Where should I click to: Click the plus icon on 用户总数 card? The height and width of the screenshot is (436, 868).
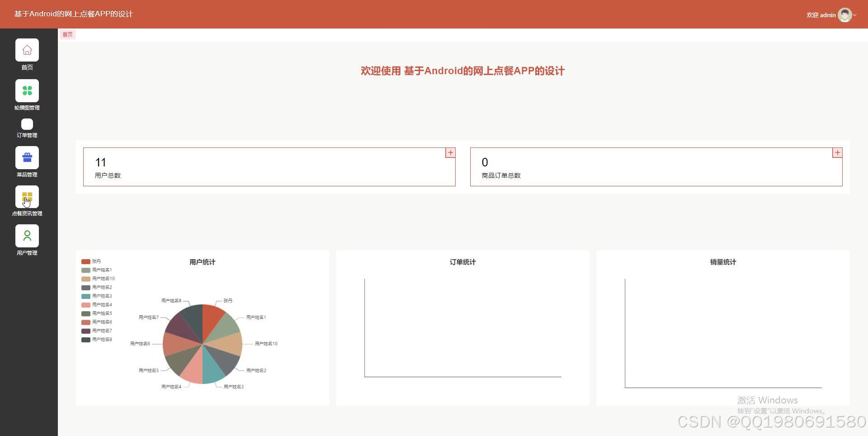(450, 153)
